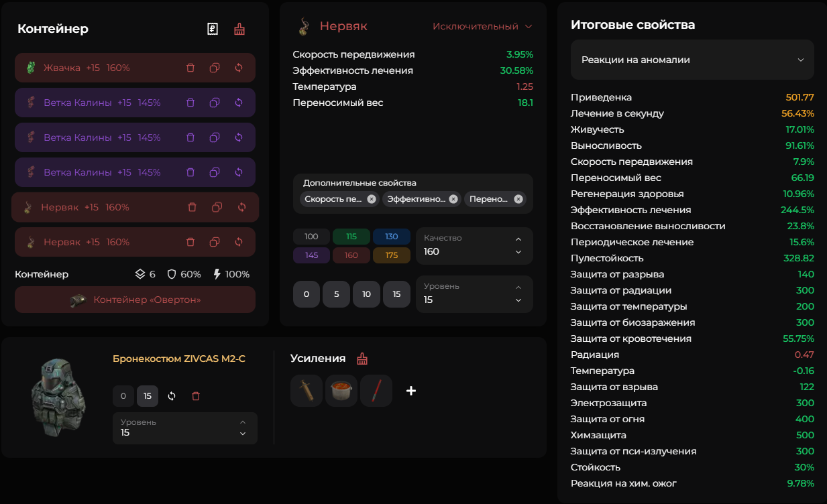Image resolution: width=827 pixels, height=504 pixels.
Task: Swap the armor suit using refresh icon
Action: (172, 396)
